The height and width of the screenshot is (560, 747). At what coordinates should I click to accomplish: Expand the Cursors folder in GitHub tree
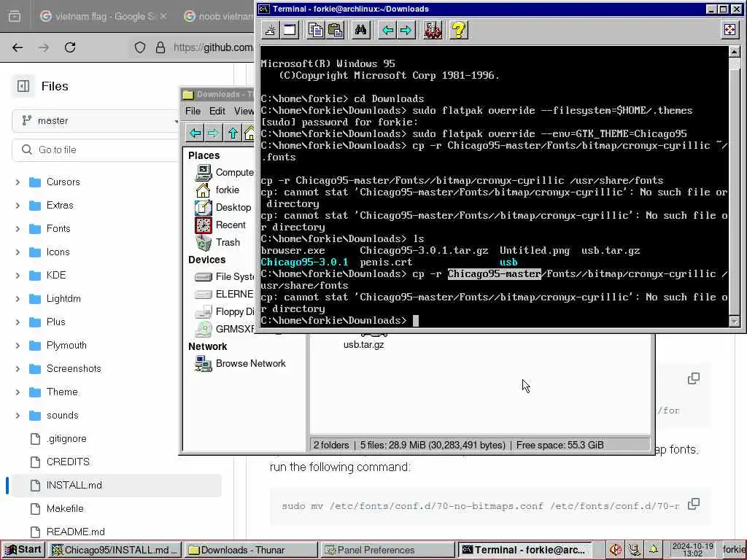pos(18,182)
